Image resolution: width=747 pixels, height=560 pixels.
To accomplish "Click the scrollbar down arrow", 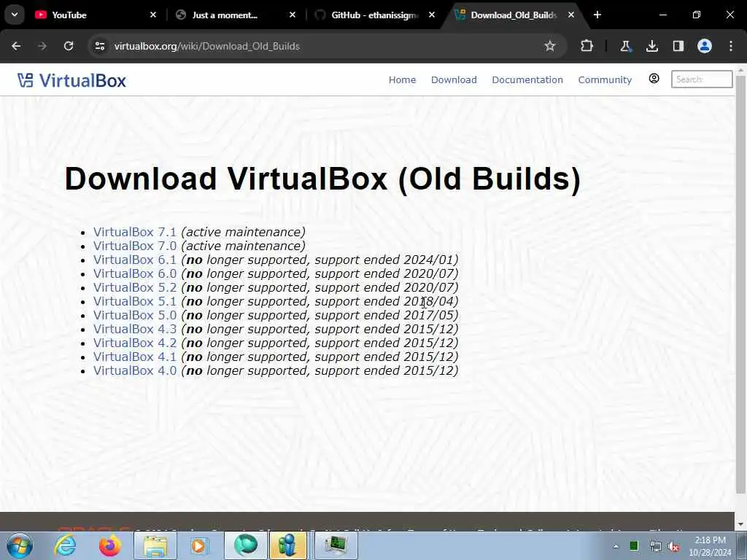I will [x=740, y=524].
